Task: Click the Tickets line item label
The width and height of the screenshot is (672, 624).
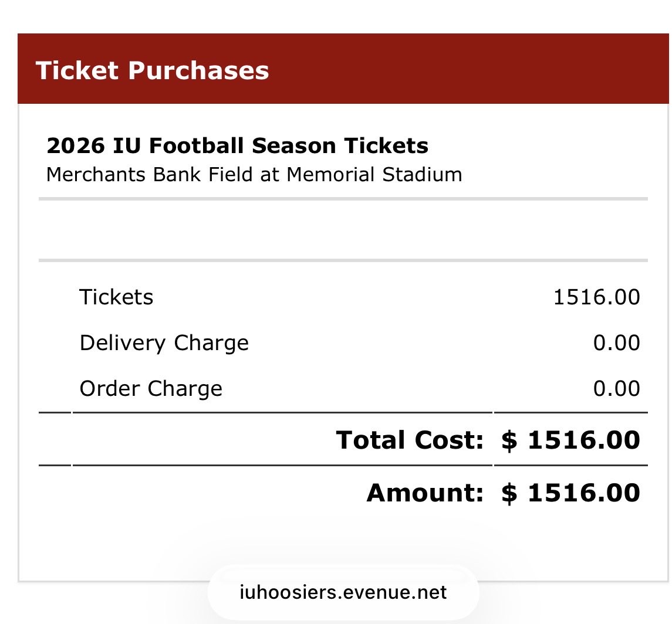Action: 116,297
